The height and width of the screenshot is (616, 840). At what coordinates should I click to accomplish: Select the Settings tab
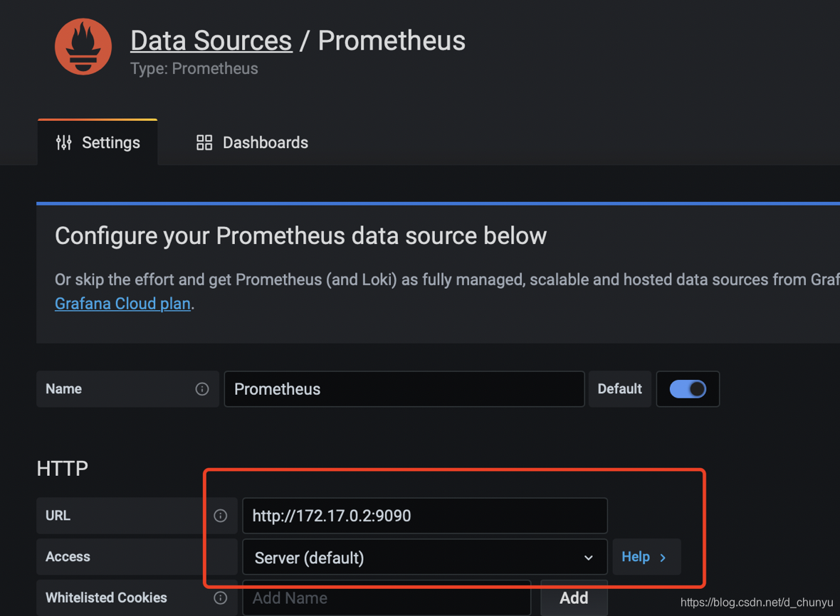coord(110,142)
